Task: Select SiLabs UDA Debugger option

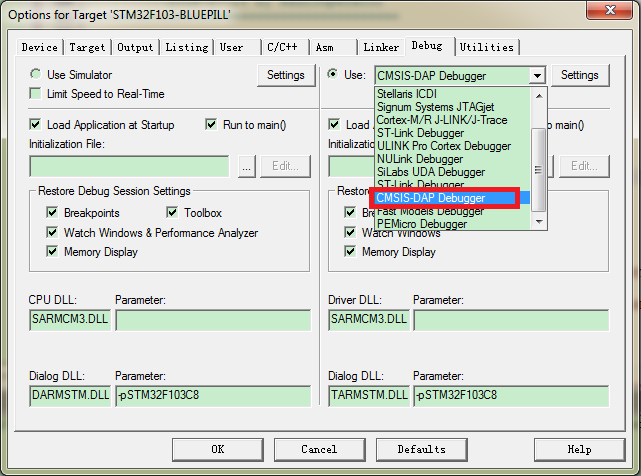Action: tap(453, 172)
